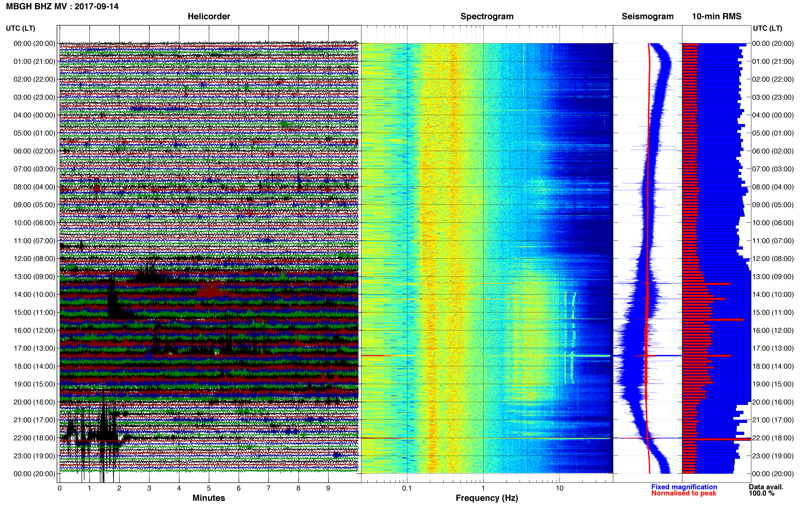Click the 'Frequency (Hz)' axis title
The height and width of the screenshot is (508, 812).
coord(487,498)
